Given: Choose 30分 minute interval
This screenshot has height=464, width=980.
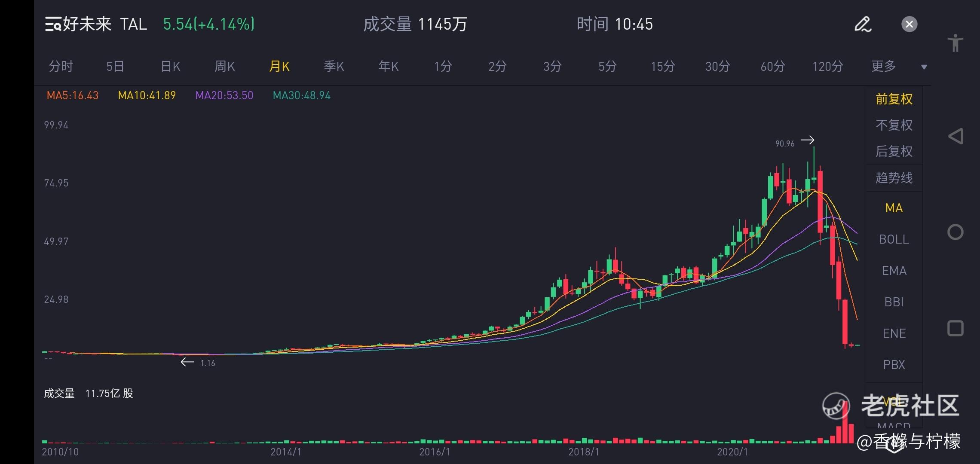Looking at the screenshot, I should pyautogui.click(x=717, y=66).
